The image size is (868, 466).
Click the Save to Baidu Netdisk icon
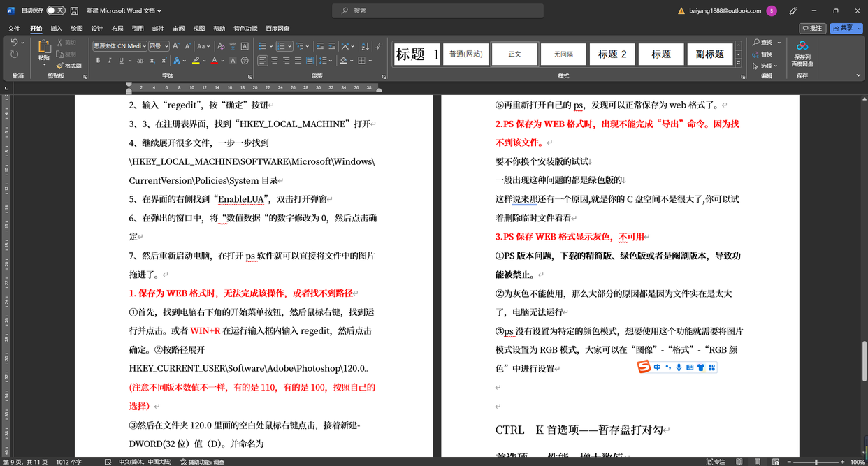(x=802, y=46)
